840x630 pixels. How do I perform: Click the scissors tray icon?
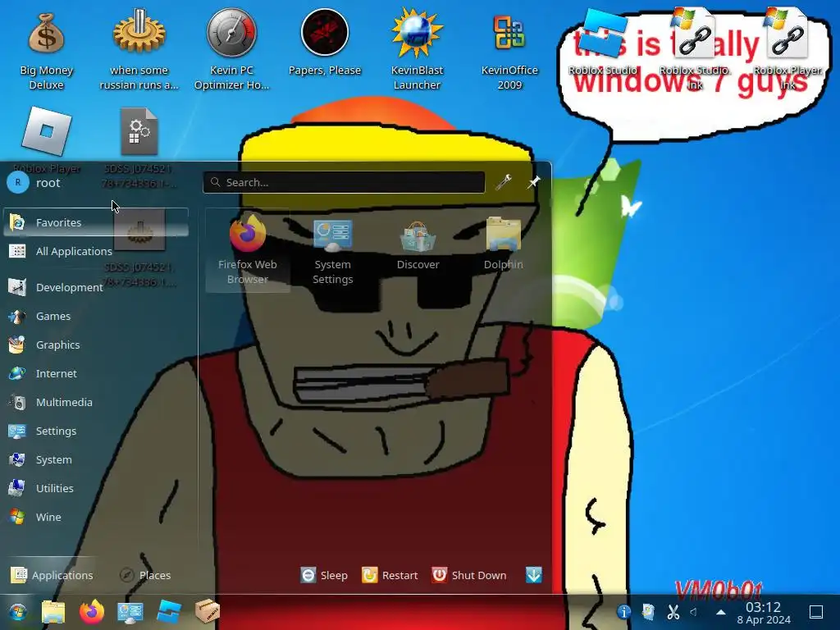pos(673,612)
